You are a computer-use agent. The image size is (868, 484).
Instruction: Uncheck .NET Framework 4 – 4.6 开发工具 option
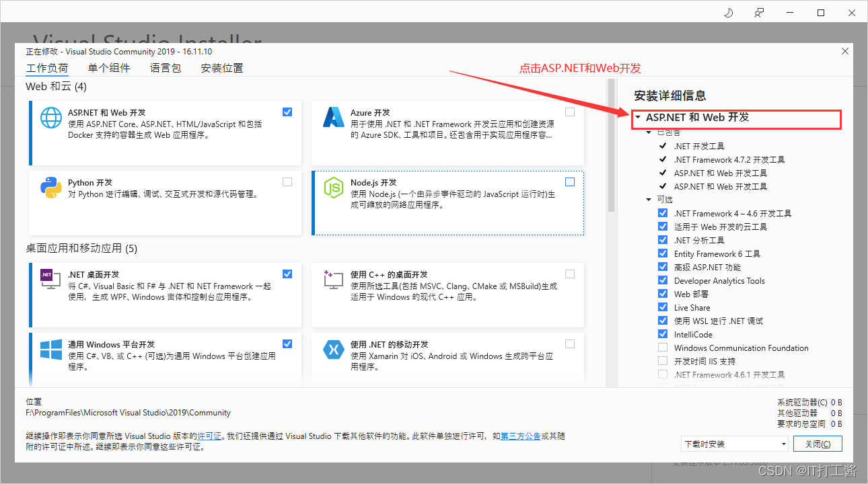tap(663, 213)
